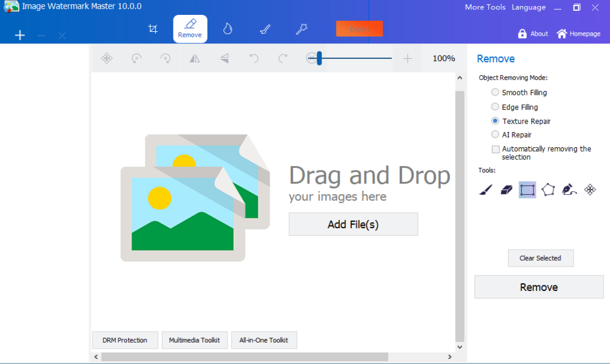
Task: Pick the pen path tool under Tools
Action: click(x=569, y=190)
